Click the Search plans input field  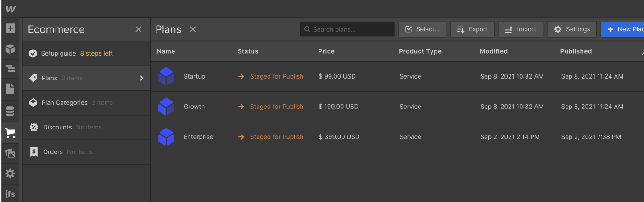click(351, 29)
